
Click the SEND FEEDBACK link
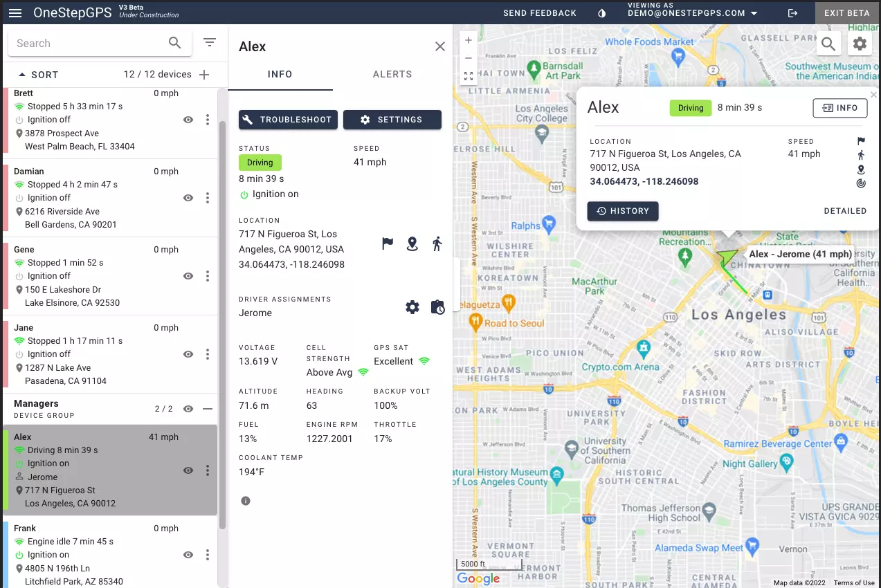coord(539,12)
